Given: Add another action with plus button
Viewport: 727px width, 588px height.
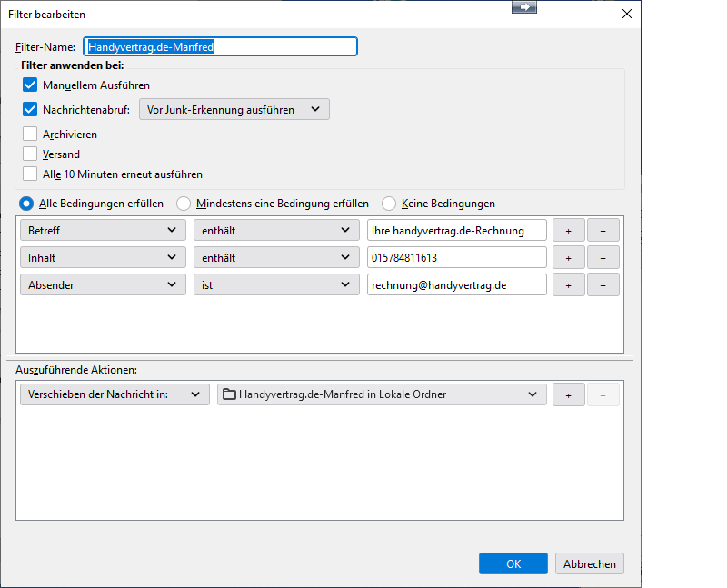Looking at the screenshot, I should [x=569, y=394].
